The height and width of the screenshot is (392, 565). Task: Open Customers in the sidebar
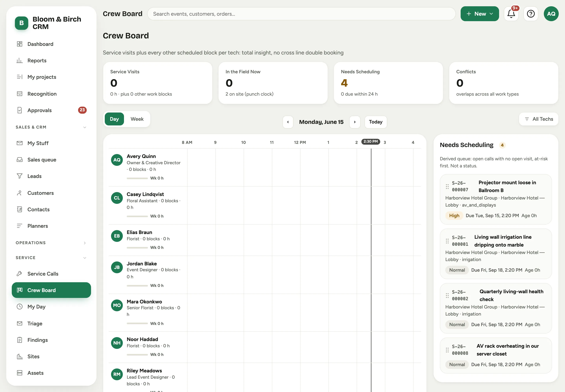pos(51,193)
